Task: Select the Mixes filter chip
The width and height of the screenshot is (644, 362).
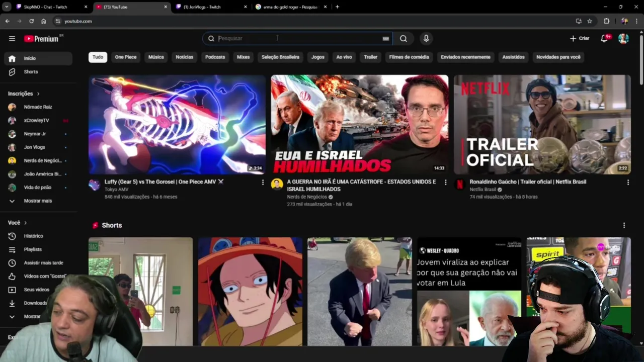Action: (x=244, y=57)
